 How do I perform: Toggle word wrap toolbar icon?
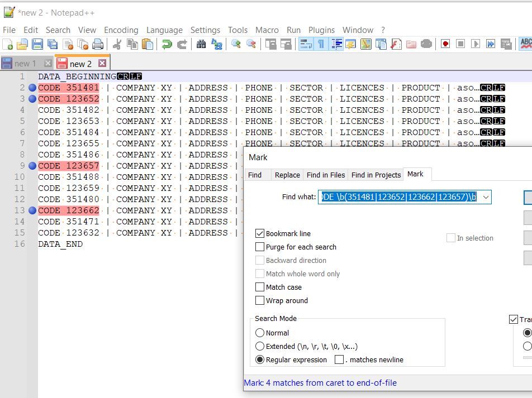pos(306,44)
